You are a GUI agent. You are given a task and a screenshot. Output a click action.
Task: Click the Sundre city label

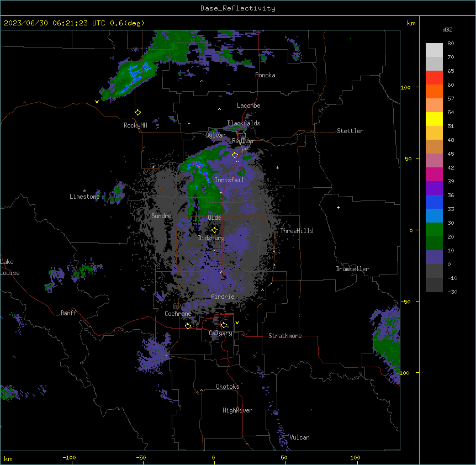(161, 216)
